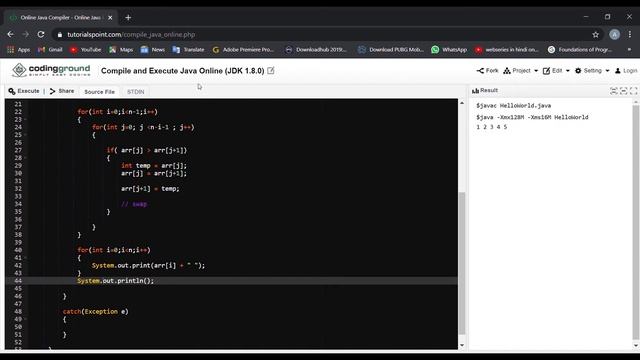Expand the Edit dropdown menu

(556, 71)
